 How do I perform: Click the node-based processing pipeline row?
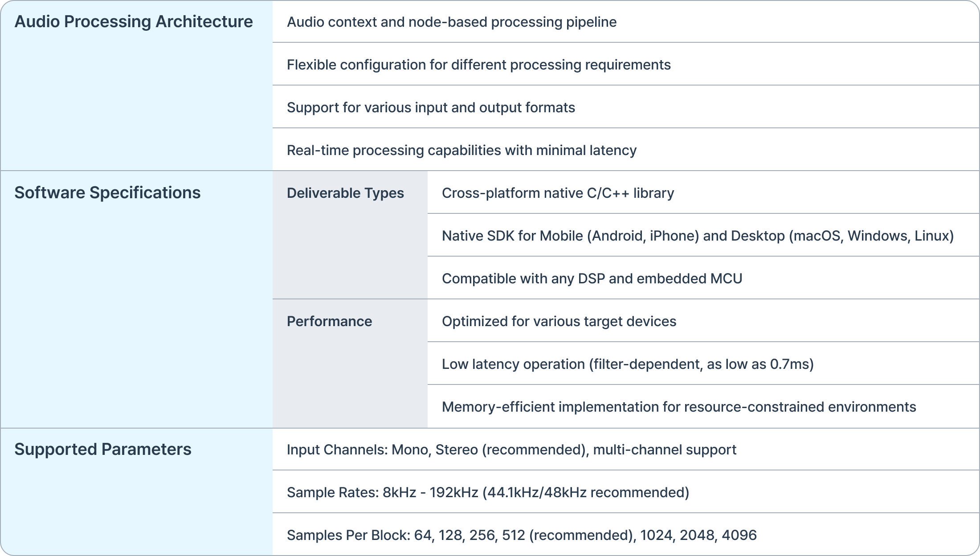click(x=452, y=22)
